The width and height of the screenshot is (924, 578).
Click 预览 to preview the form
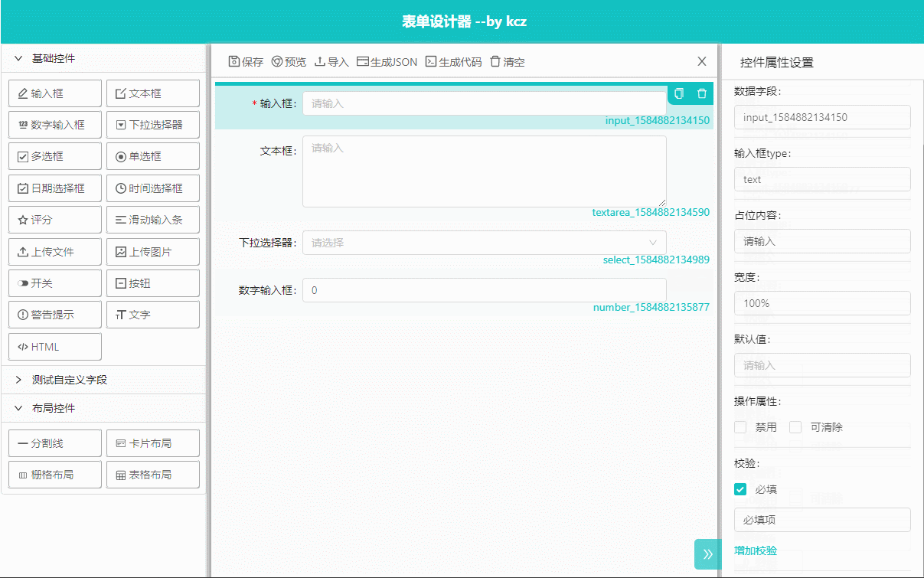(x=289, y=61)
